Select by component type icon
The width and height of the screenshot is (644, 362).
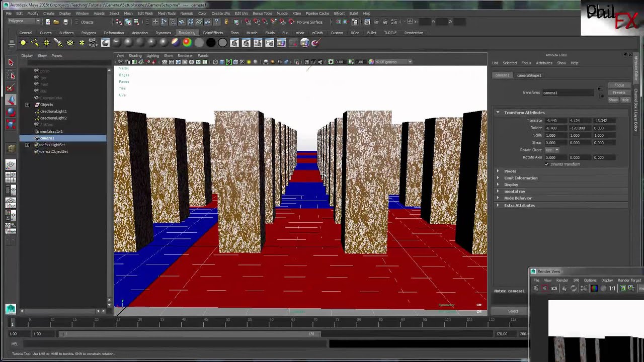(136, 22)
